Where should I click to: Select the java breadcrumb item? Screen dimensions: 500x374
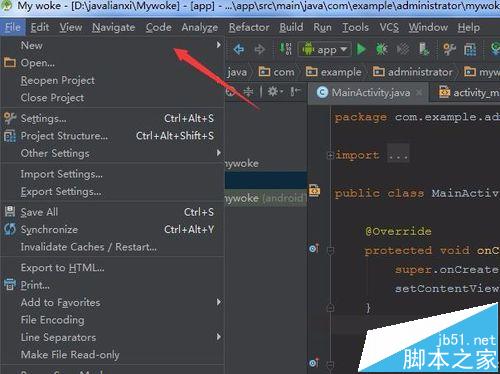tap(237, 72)
